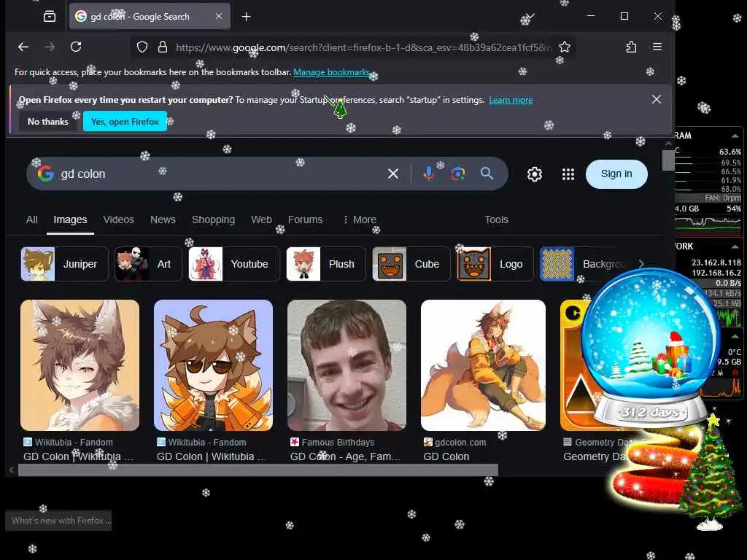Image resolution: width=747 pixels, height=560 pixels.
Task: Open the Firefox View icon left of the tabs
Action: click(50, 17)
